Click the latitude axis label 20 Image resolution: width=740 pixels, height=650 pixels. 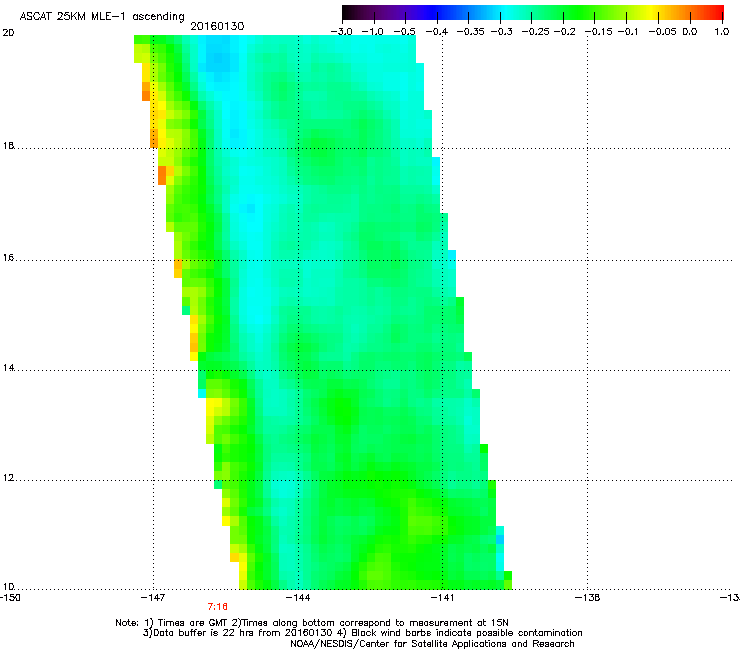coord(8,33)
